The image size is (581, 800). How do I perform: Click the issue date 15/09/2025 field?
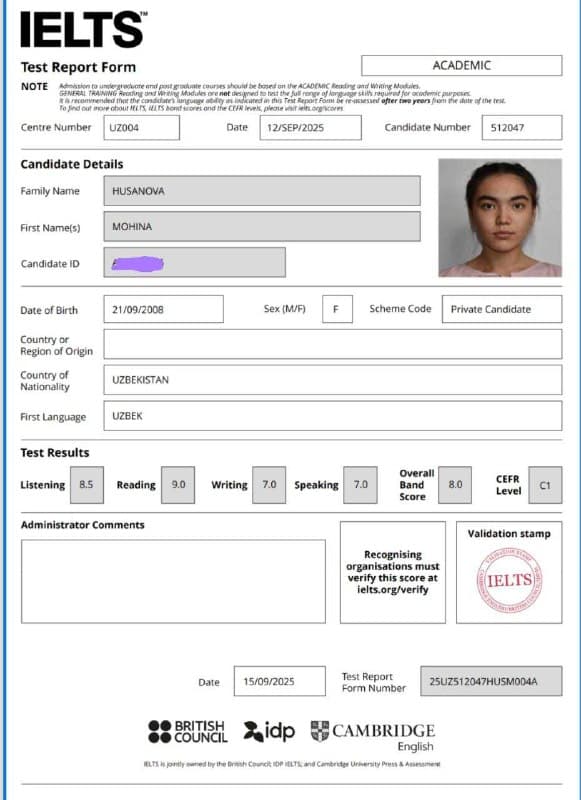click(280, 681)
